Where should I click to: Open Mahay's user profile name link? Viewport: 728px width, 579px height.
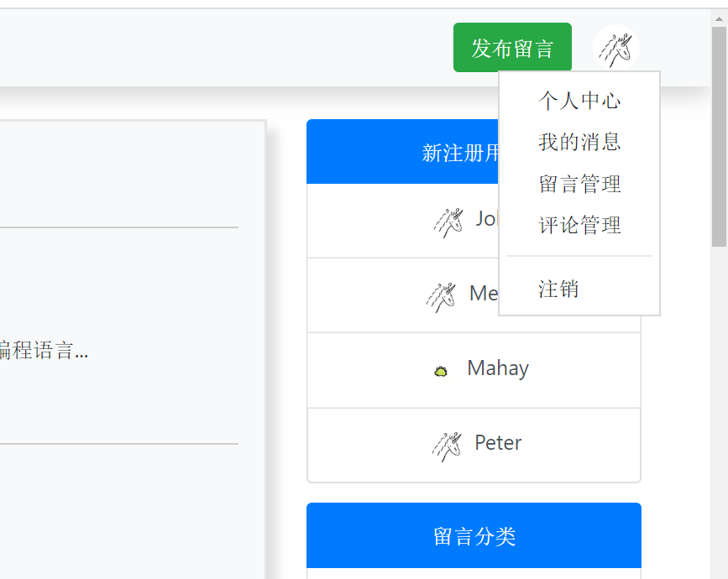point(498,368)
